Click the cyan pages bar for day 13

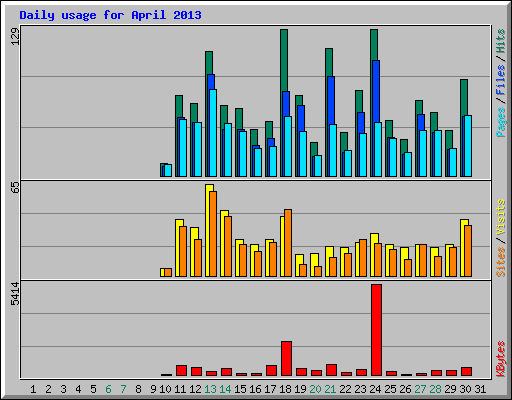[213, 133]
